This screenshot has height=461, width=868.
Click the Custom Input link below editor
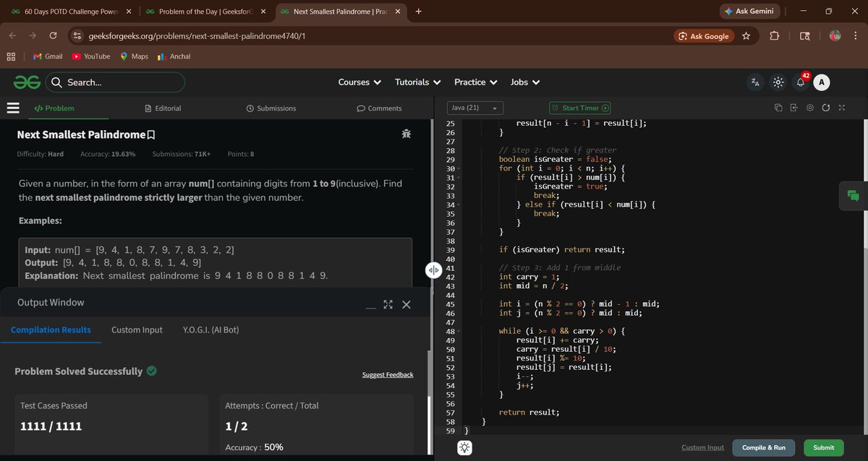coord(702,447)
